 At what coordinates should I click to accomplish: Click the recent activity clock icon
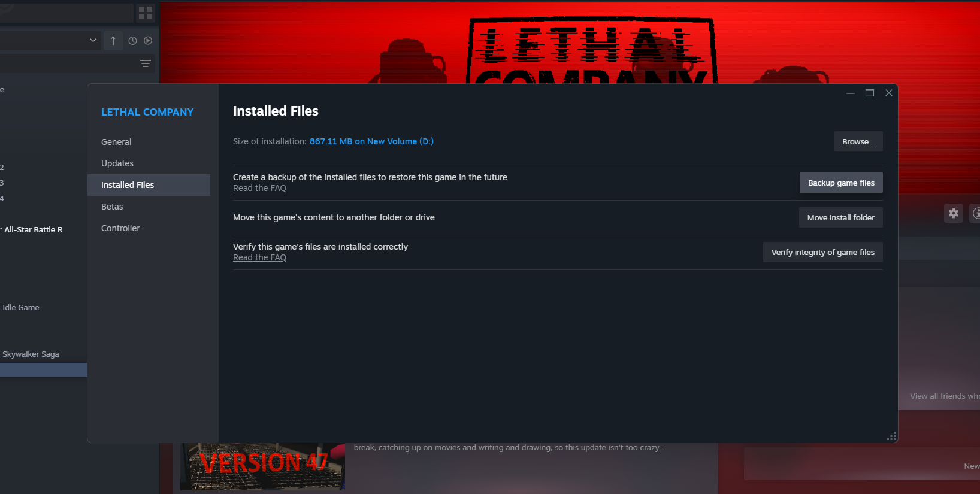pos(133,41)
